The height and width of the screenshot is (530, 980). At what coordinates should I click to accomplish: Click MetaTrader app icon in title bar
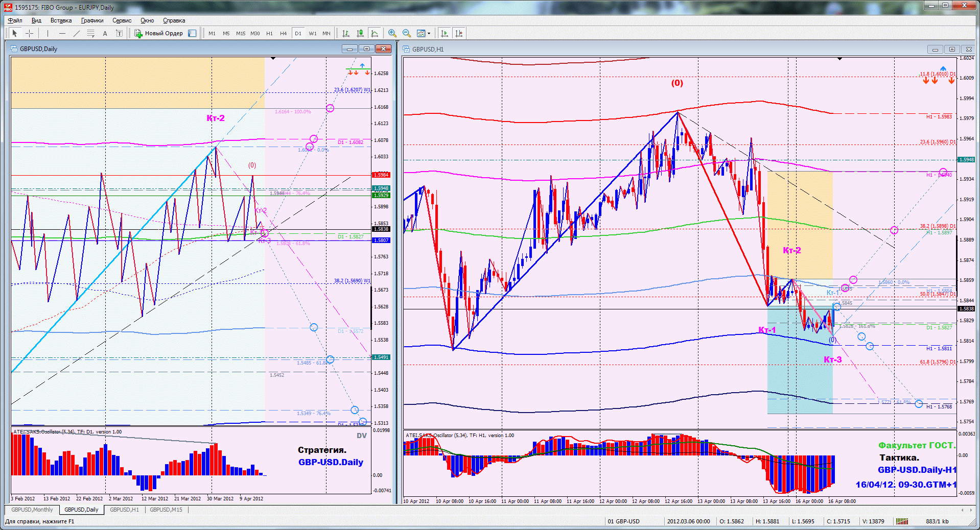[x=8, y=7]
